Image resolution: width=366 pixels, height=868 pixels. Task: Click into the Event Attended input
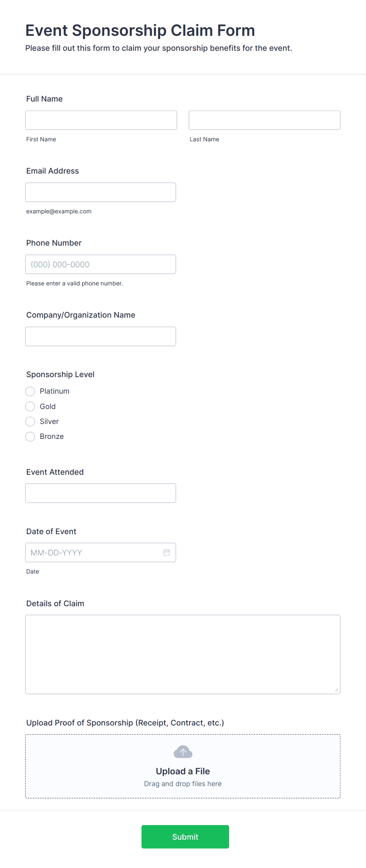click(x=100, y=493)
